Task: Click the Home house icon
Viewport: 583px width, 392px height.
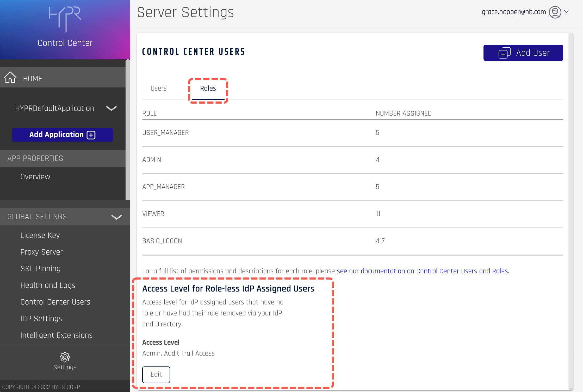Action: click(x=10, y=78)
